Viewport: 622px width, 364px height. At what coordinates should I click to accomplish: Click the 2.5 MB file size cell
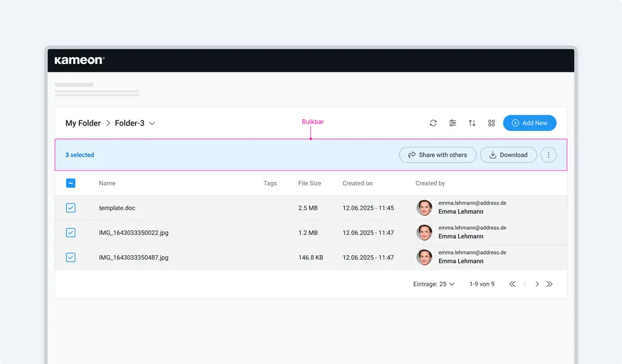pyautogui.click(x=308, y=208)
